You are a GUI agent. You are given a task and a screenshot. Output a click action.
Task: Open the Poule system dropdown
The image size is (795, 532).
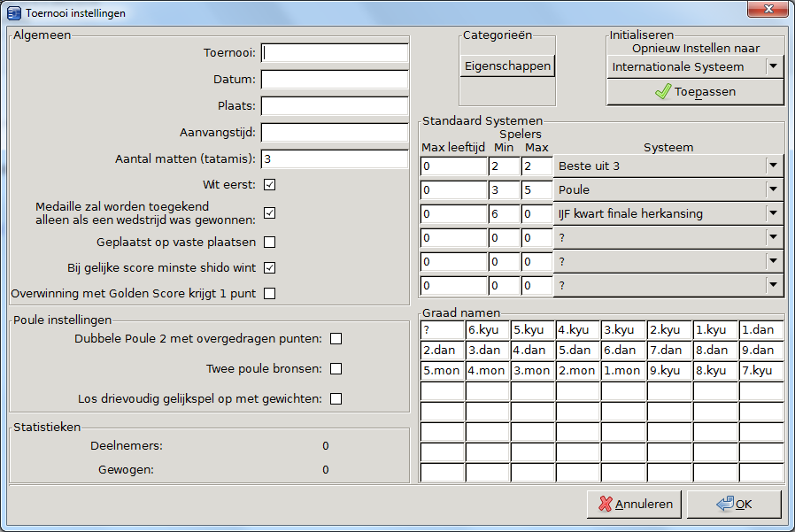(774, 189)
